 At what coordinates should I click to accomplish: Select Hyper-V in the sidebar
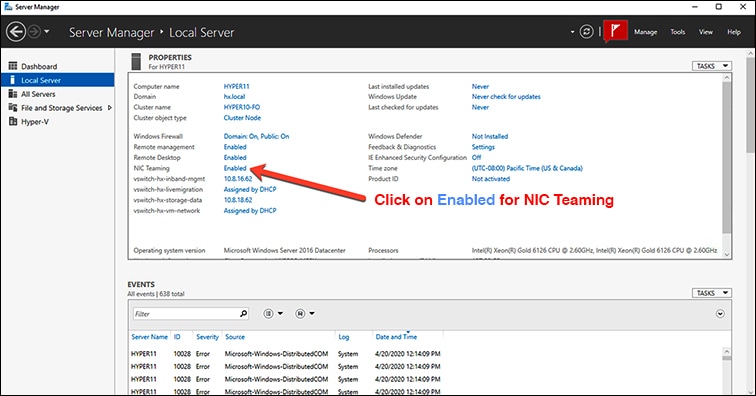pos(35,122)
